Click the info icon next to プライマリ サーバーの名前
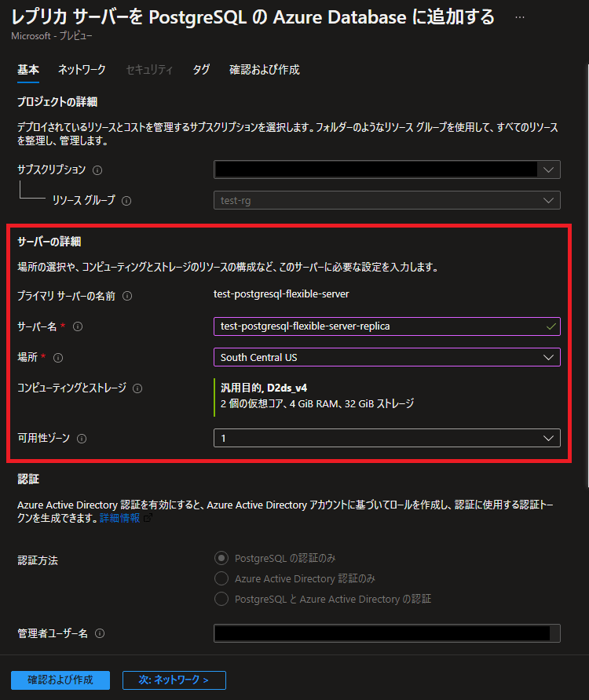 (x=127, y=296)
